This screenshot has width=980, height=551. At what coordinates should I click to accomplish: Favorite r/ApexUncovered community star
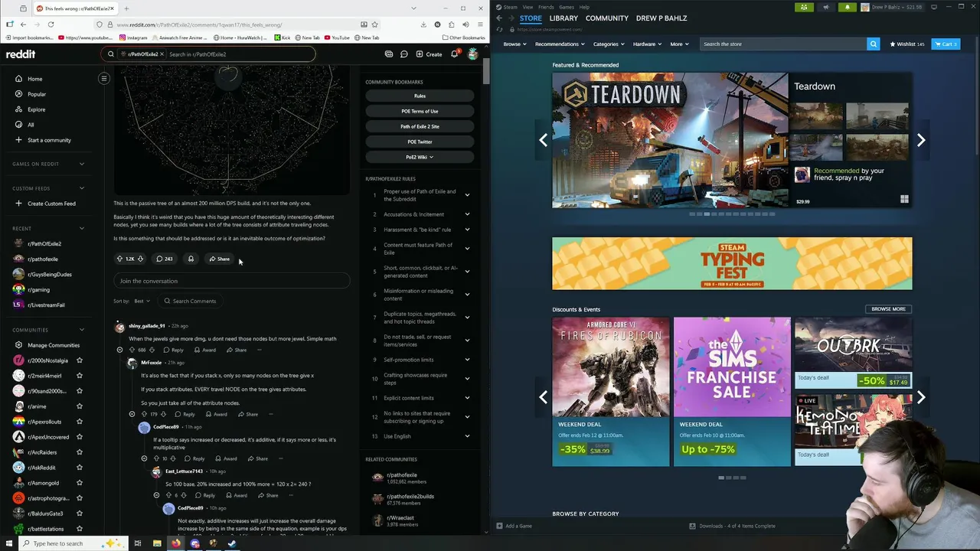(x=80, y=437)
